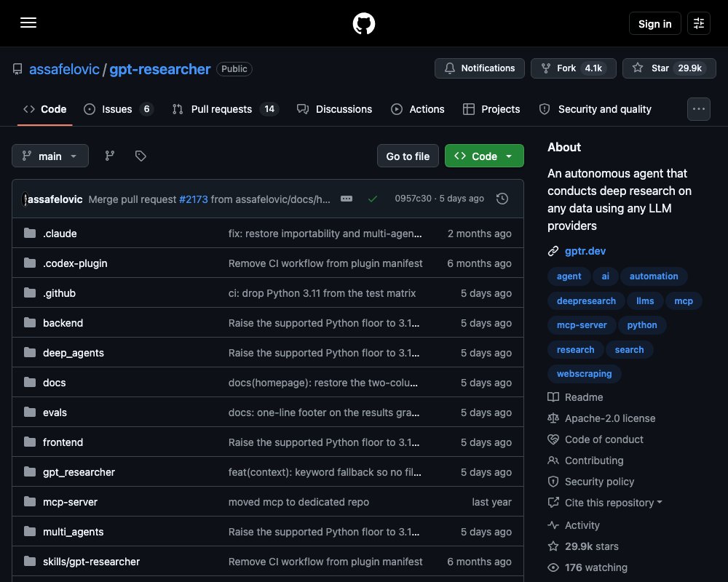The width and height of the screenshot is (728, 582).
Task: Open the Discussions tab
Action: point(334,109)
